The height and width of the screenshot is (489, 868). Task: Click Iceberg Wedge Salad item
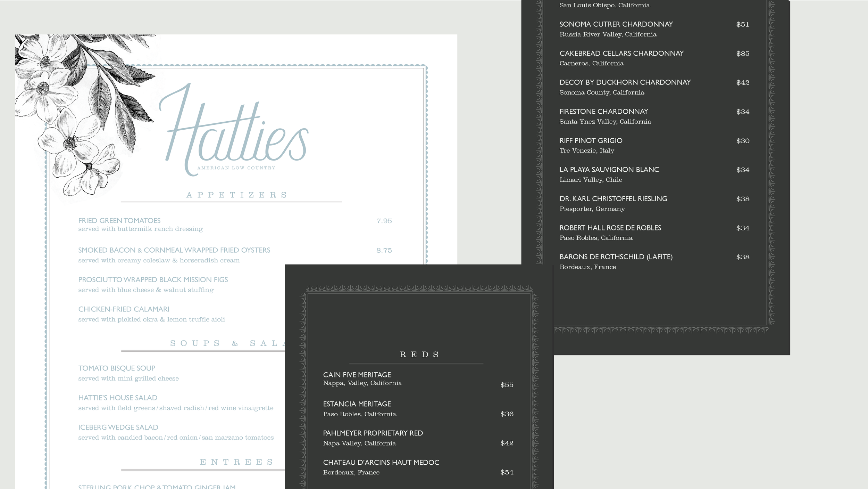click(118, 427)
